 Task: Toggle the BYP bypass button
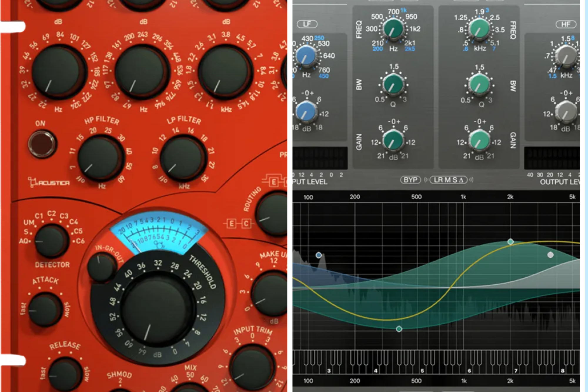click(x=410, y=180)
